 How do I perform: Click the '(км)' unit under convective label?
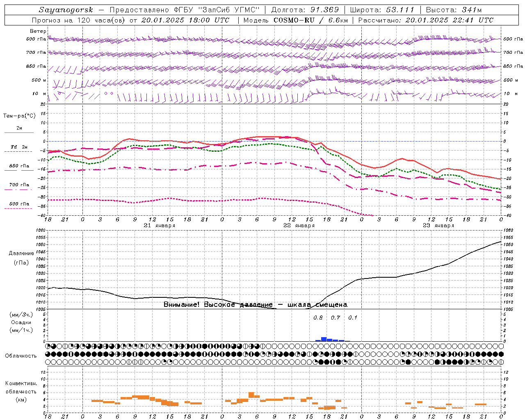[x=21, y=399]
